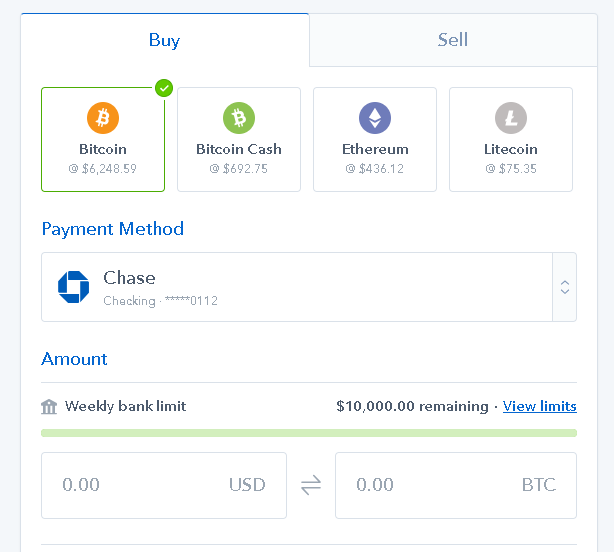Click the USD/BTC swap arrows icon

coord(311,485)
